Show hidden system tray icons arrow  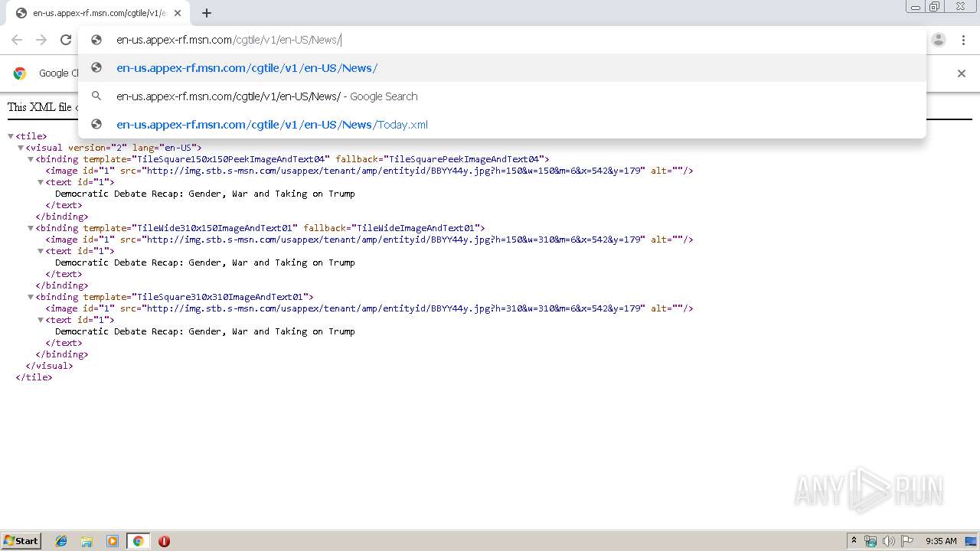tap(854, 541)
